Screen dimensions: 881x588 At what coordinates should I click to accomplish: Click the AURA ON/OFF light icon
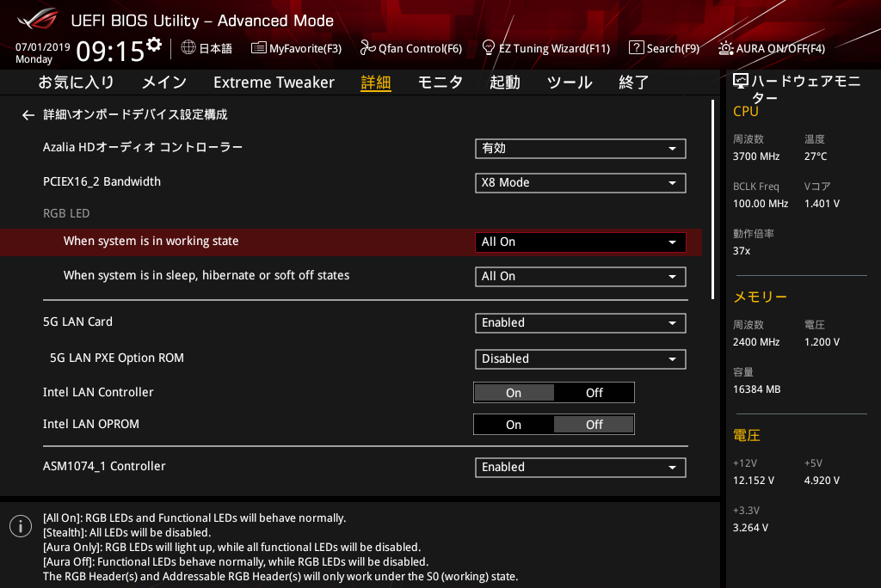pyautogui.click(x=725, y=48)
